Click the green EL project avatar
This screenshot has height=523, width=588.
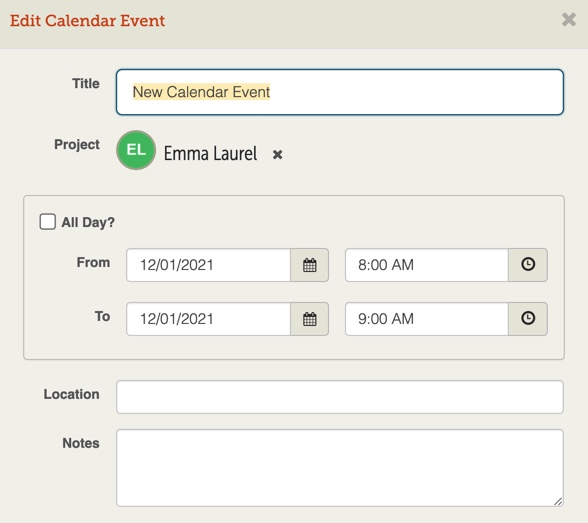tap(136, 150)
